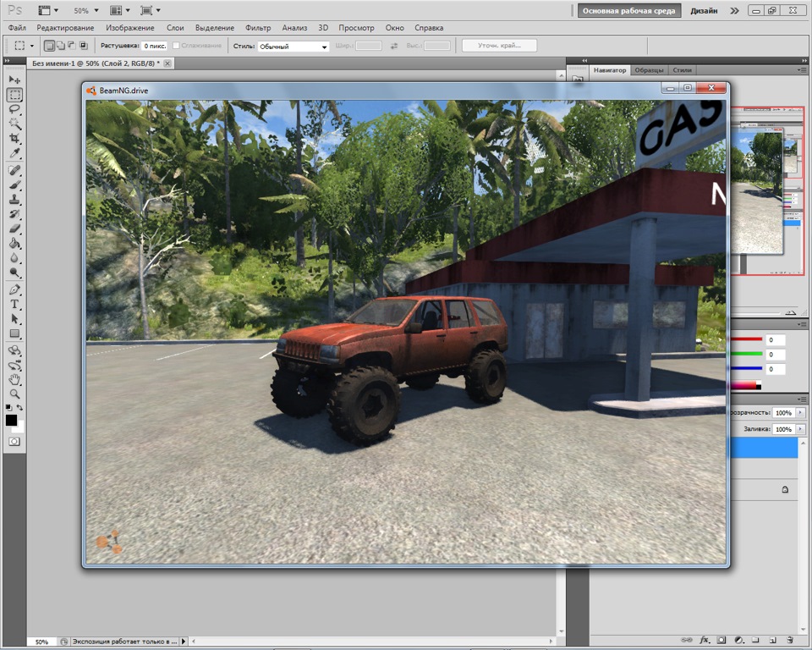Click the Create new group folder icon

(755, 640)
